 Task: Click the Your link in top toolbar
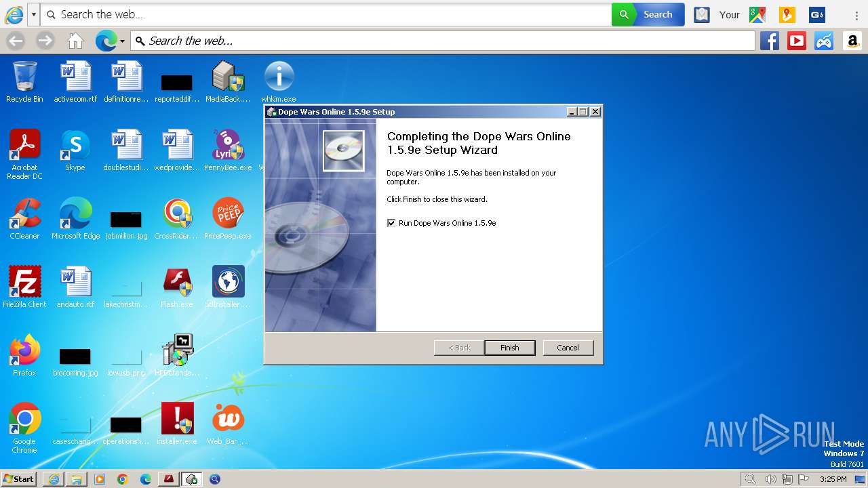tap(730, 14)
